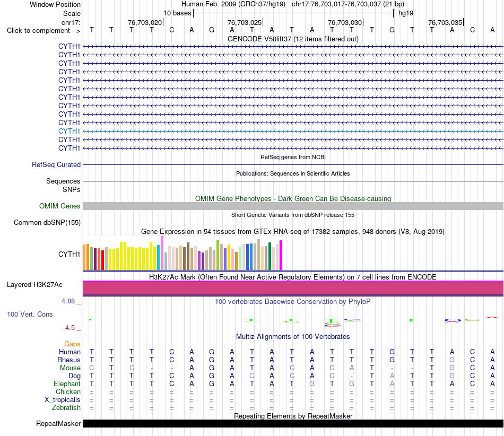This screenshot has width=504, height=436.
Task: Open 'Multiz Alignments of 100 Vertebrates' title
Action: click(x=293, y=336)
